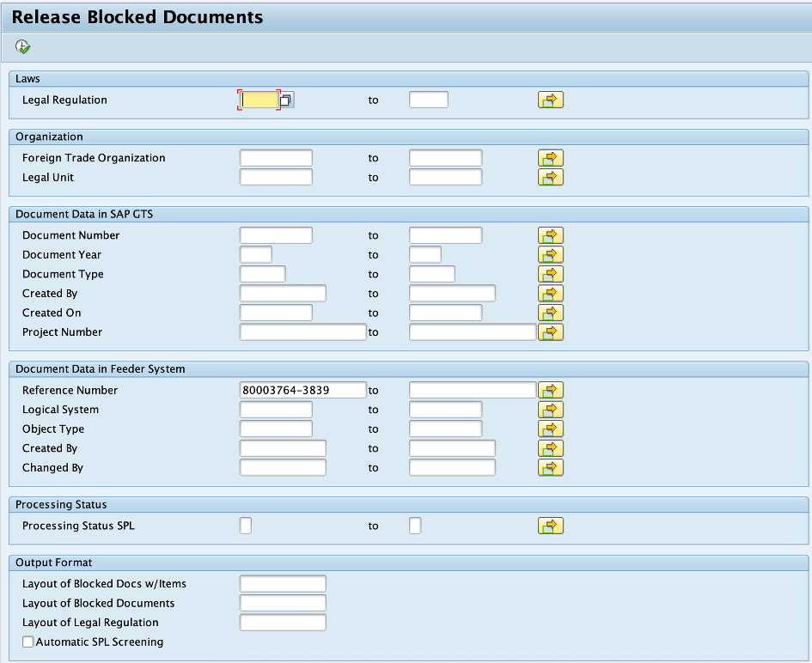Click the 'Release Blocked Documents' title

click(137, 17)
